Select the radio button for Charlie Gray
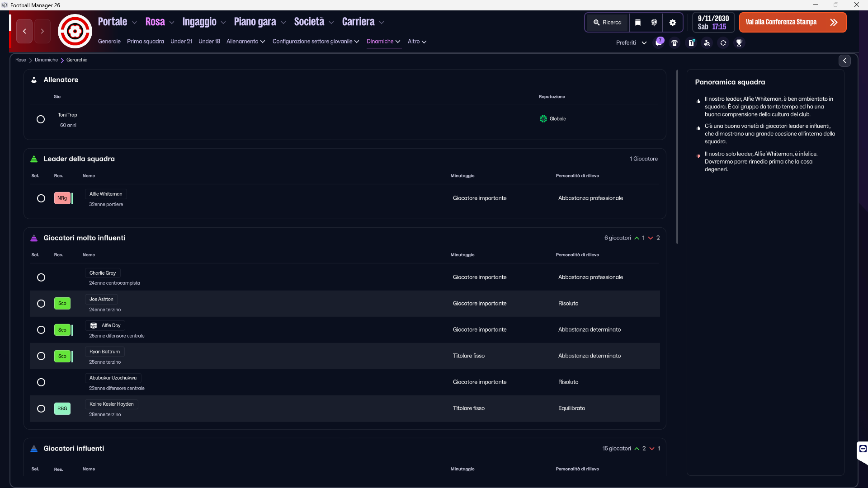 click(41, 277)
